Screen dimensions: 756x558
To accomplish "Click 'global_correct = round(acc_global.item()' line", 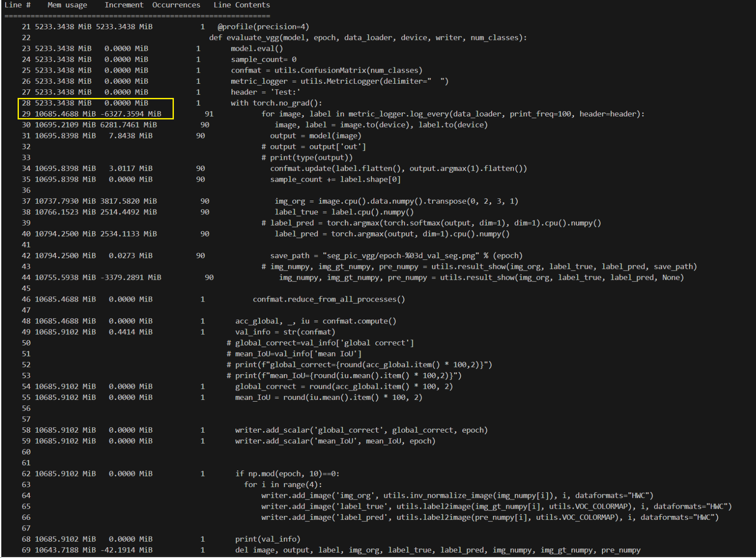I will click(x=344, y=387).
